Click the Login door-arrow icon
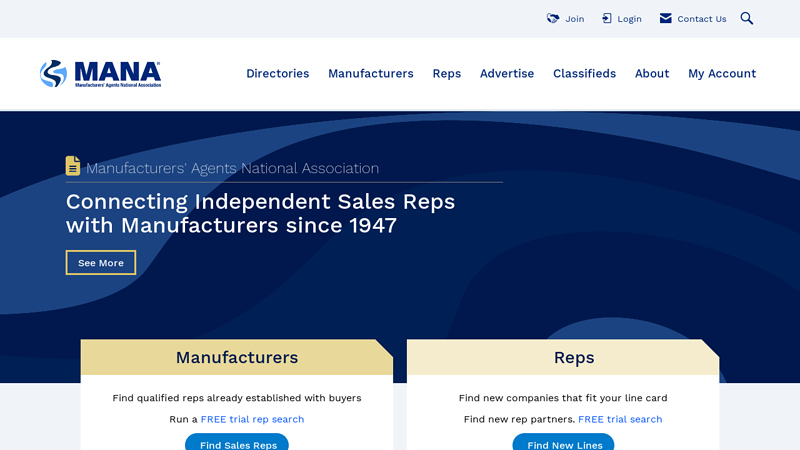 (x=607, y=18)
